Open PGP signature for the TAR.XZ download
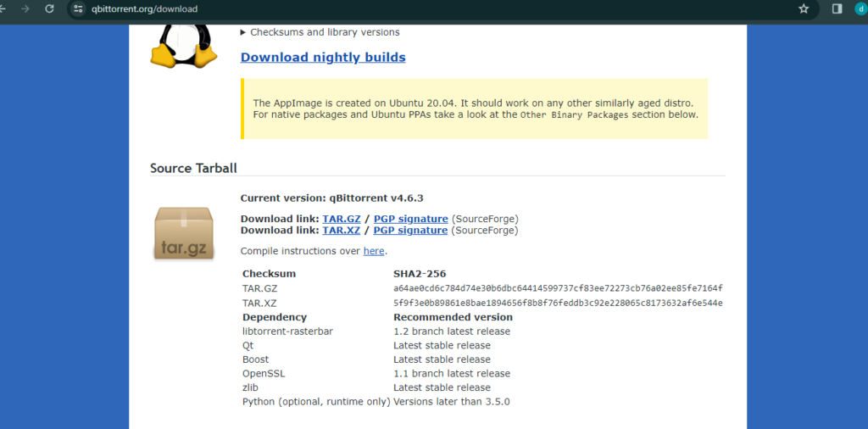 410,230
